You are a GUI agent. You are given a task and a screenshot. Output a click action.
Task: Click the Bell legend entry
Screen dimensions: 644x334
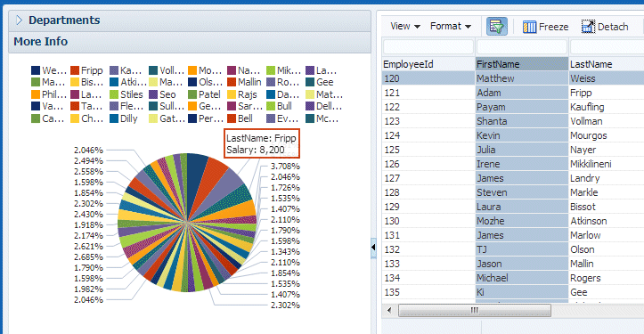[240, 118]
